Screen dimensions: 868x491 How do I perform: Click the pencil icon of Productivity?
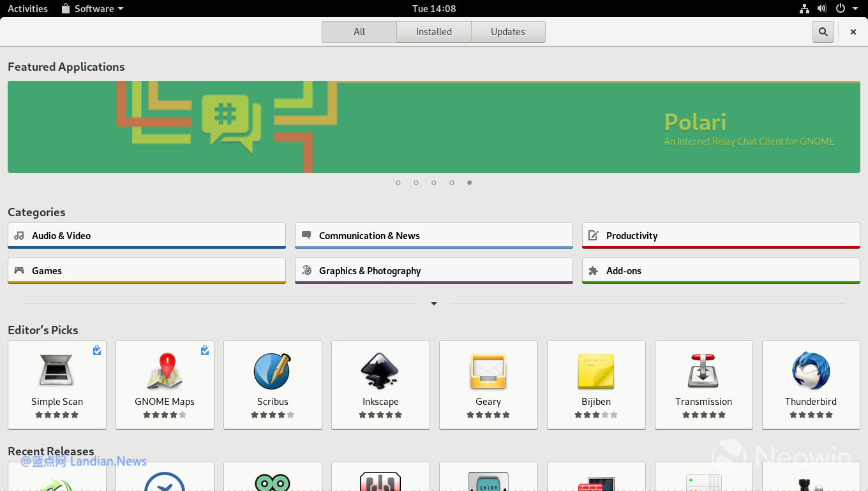click(x=593, y=235)
